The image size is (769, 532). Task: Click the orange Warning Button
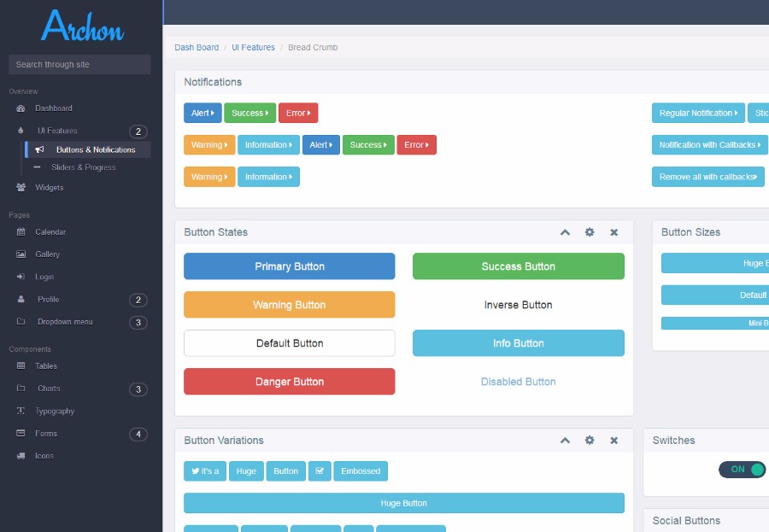point(290,305)
